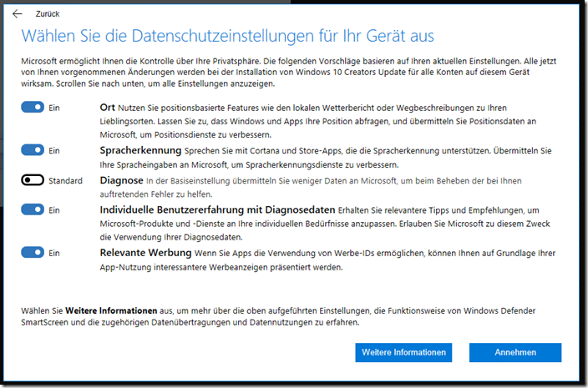
Task: Click the bold Diagnose heading
Action: 121,180
